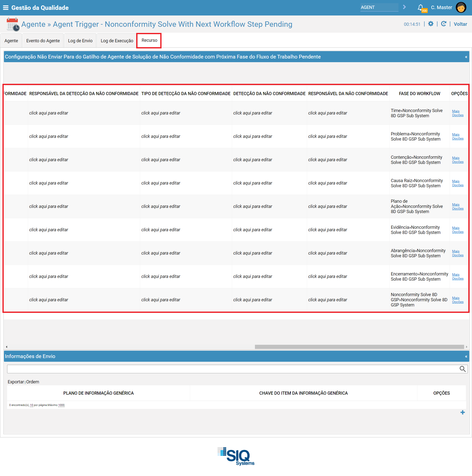Add a new item with plus icon
Viewport: 472px width, 476px height.
tap(462, 412)
